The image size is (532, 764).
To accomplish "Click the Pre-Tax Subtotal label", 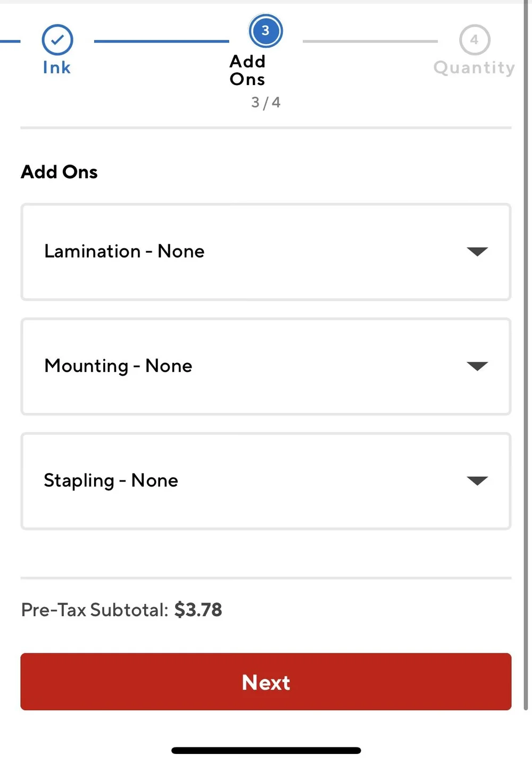I will [95, 610].
